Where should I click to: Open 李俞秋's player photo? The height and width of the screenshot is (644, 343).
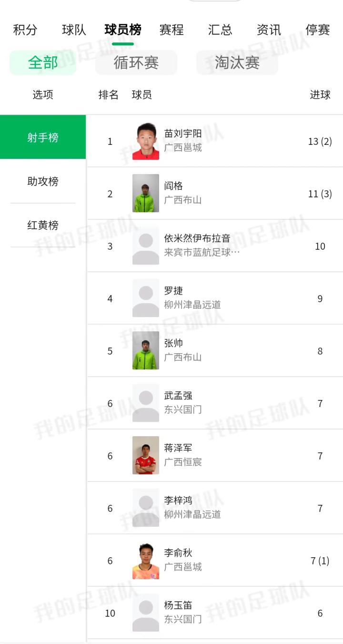pyautogui.click(x=146, y=561)
